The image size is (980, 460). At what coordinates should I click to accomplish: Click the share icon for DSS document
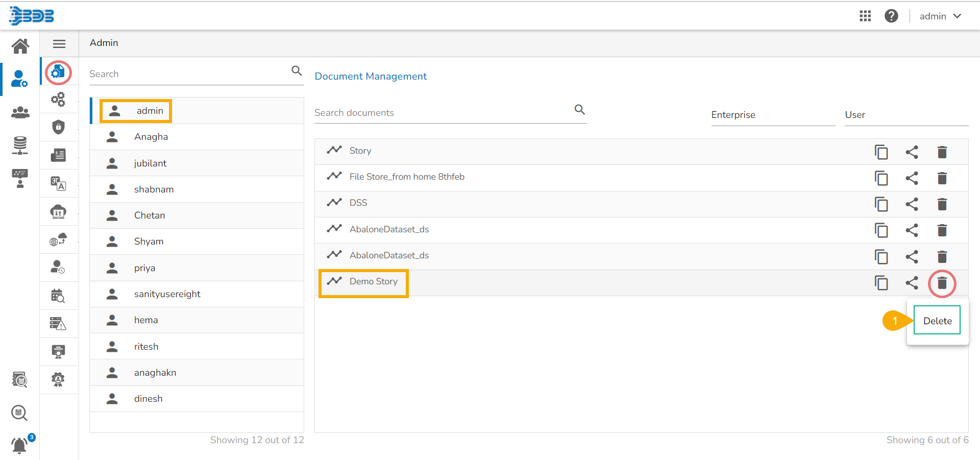(912, 204)
